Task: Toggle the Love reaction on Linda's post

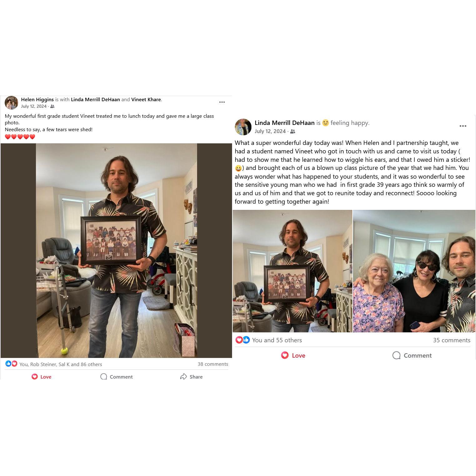Action: (293, 355)
